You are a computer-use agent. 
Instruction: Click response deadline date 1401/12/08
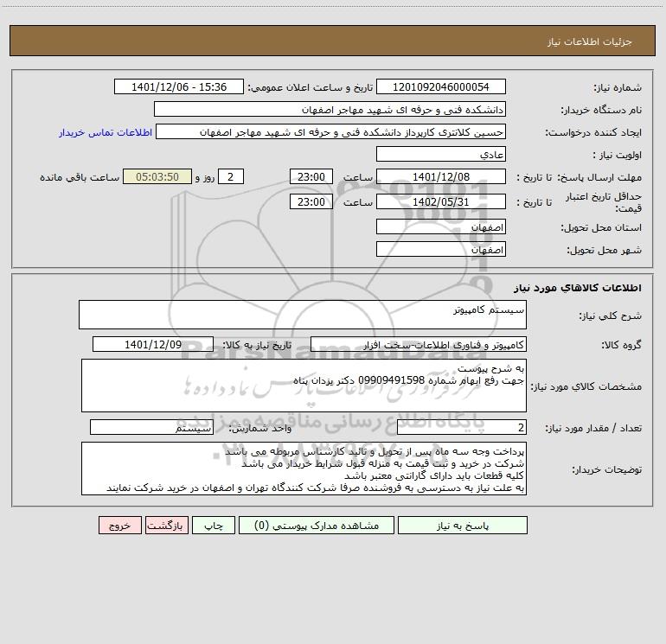(441, 176)
